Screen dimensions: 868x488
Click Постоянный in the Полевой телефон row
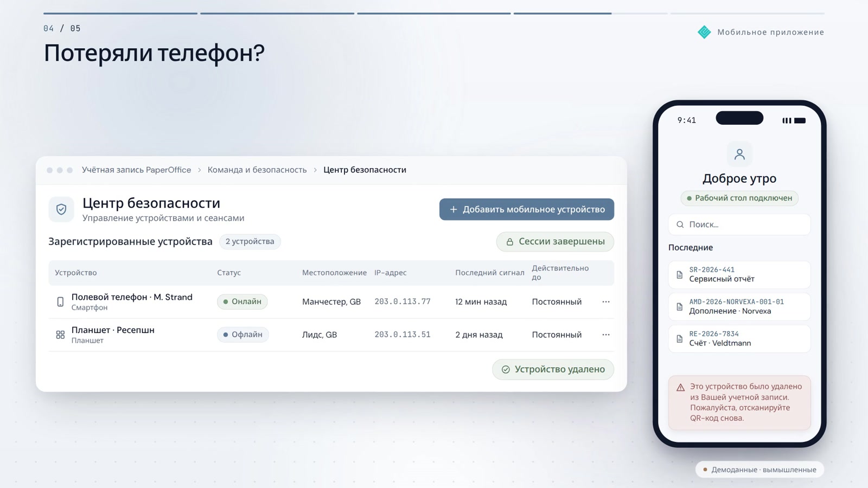(557, 301)
